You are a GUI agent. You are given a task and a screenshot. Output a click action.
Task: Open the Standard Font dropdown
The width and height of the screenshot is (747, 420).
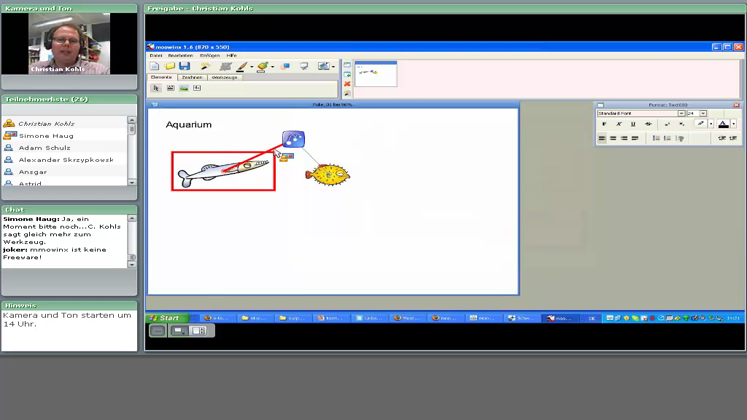click(681, 113)
